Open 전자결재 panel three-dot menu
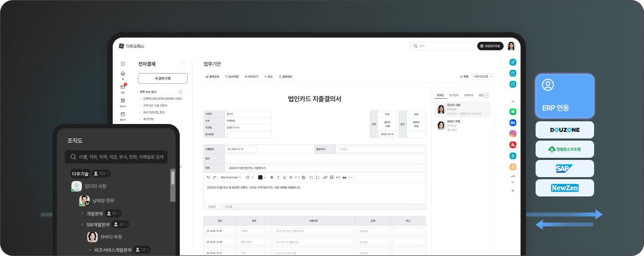This screenshot has width=644, height=256. pyautogui.click(x=184, y=64)
